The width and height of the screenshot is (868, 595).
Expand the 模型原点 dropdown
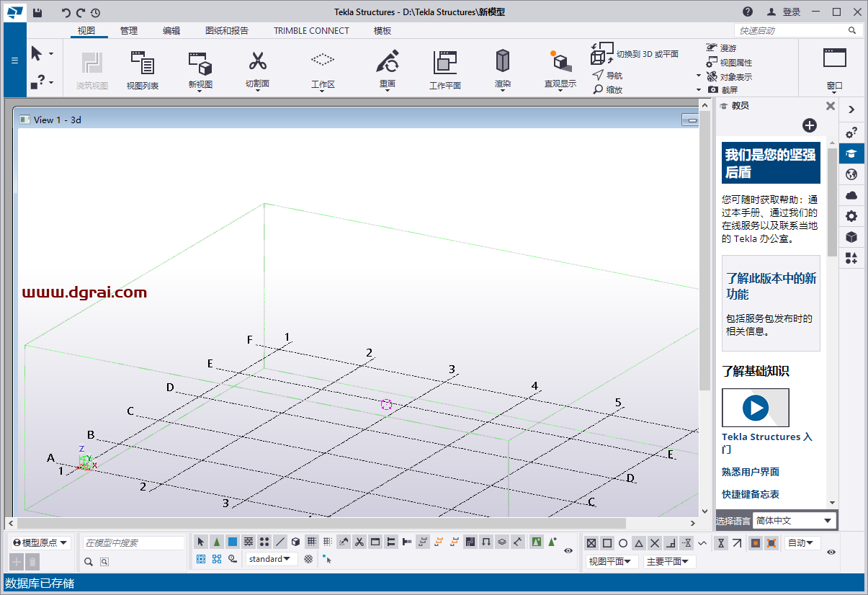40,542
